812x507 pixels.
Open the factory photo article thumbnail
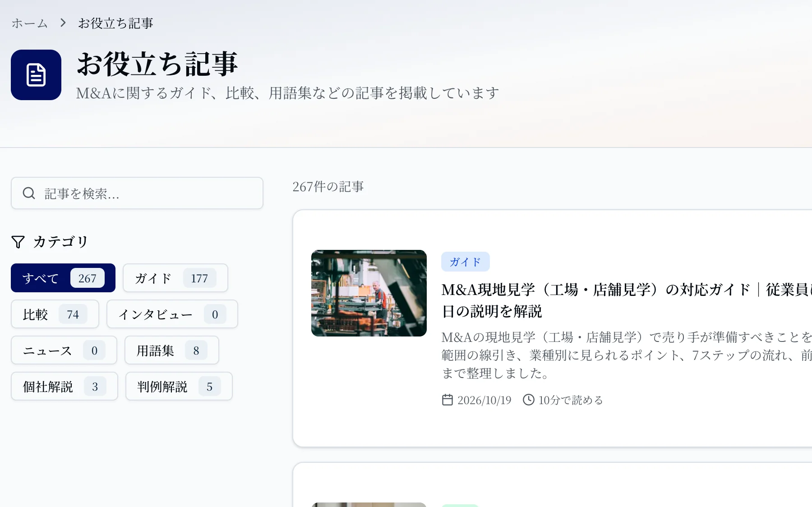coord(369,293)
